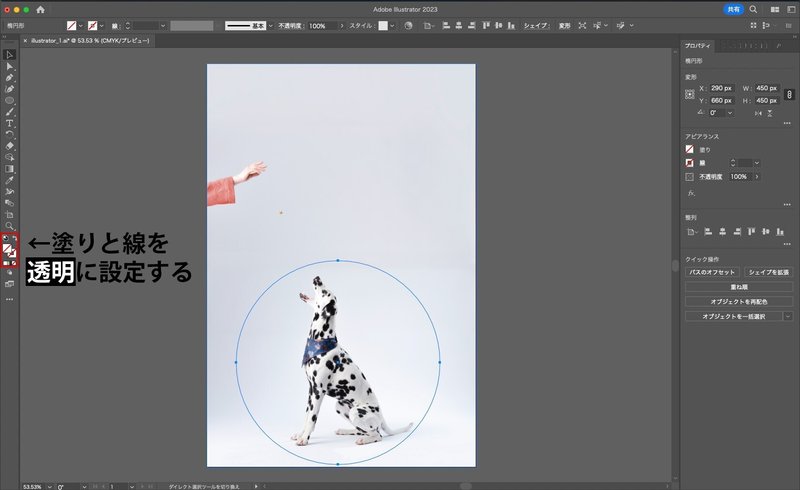Open stroke weight dropdown in control bar
The image size is (800, 490).
pyautogui.click(x=163, y=26)
